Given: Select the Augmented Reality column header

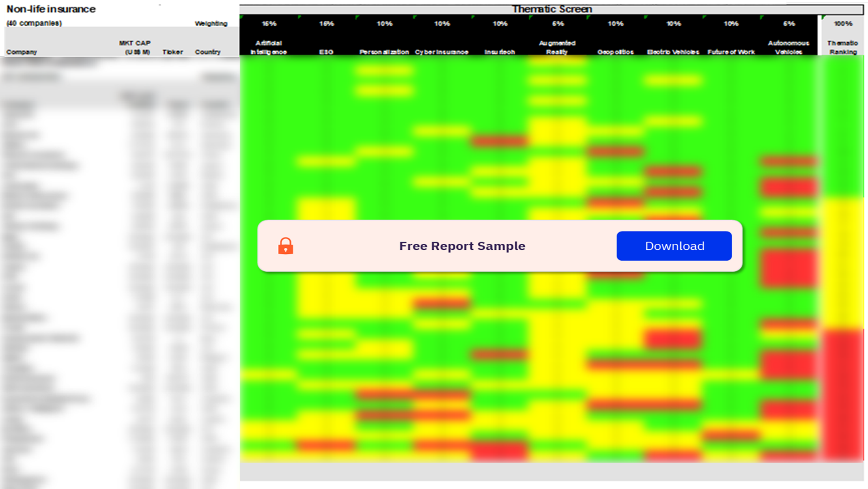Looking at the screenshot, I should [557, 47].
